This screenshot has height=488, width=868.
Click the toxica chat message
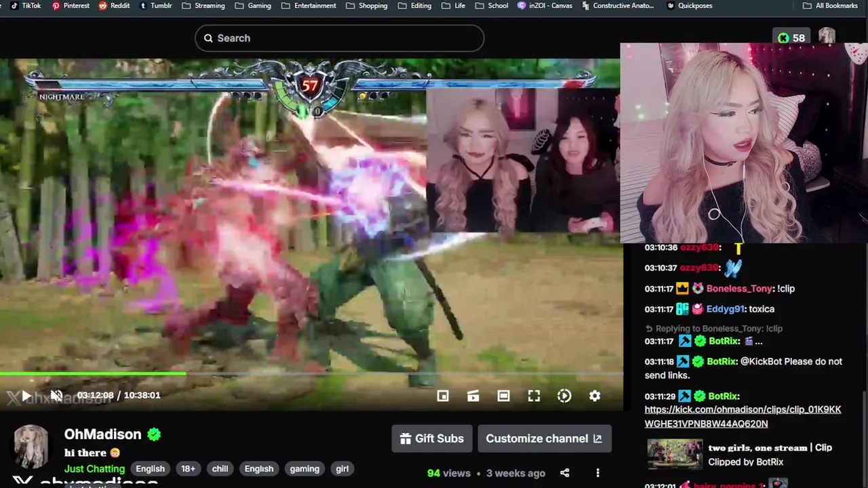(x=762, y=309)
